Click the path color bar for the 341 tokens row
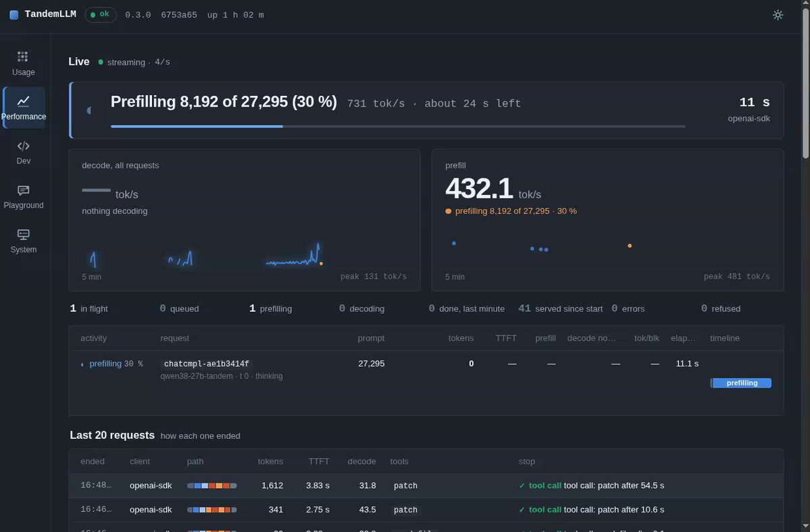 coord(212,510)
